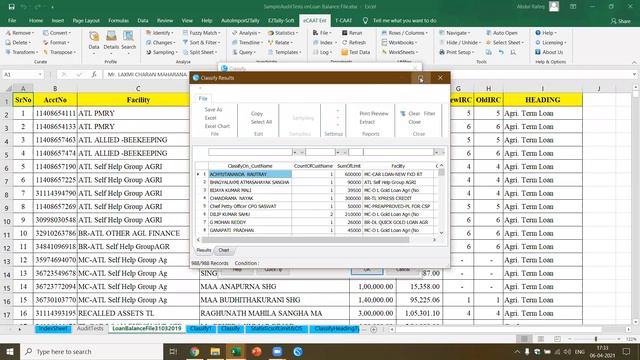640x360 pixels.
Task: Switch to Excel in the taskbar
Action: click(x=236, y=351)
